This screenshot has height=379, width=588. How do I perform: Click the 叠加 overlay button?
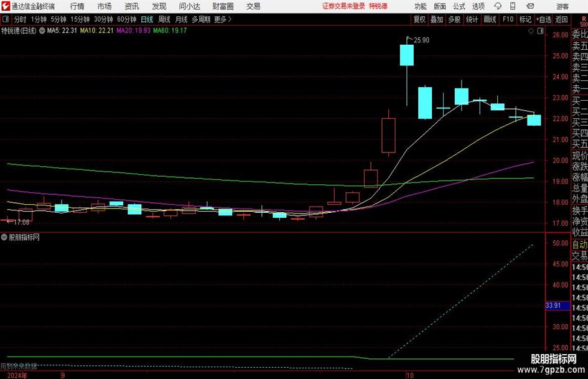pyautogui.click(x=437, y=19)
